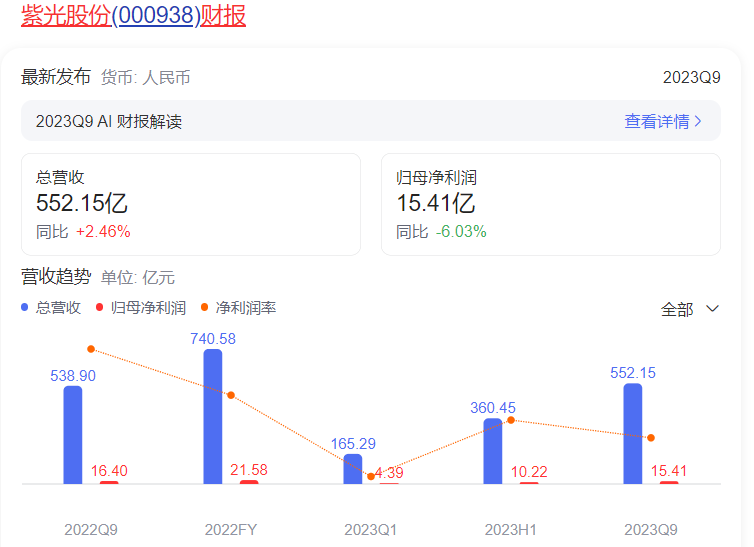This screenshot has width=754, height=547.
Task: Click the blue 总营收 legend dot
Action: 25,307
